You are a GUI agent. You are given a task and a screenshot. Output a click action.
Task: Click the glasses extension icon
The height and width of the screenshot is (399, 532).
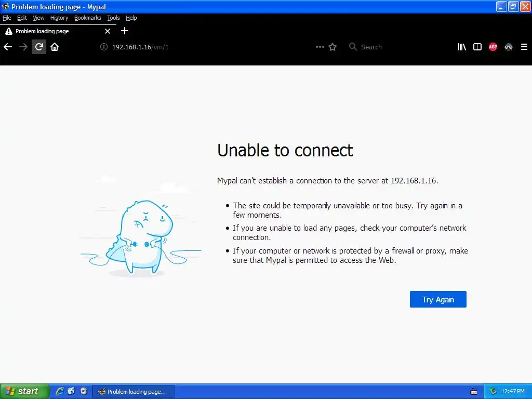pos(509,47)
